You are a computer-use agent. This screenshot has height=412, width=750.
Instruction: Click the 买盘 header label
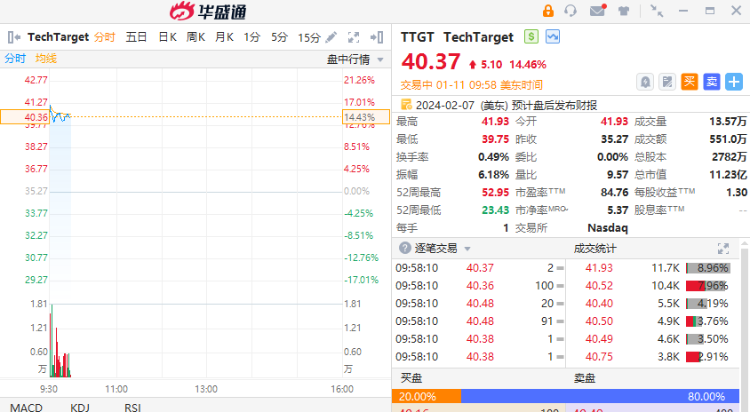pyautogui.click(x=411, y=378)
